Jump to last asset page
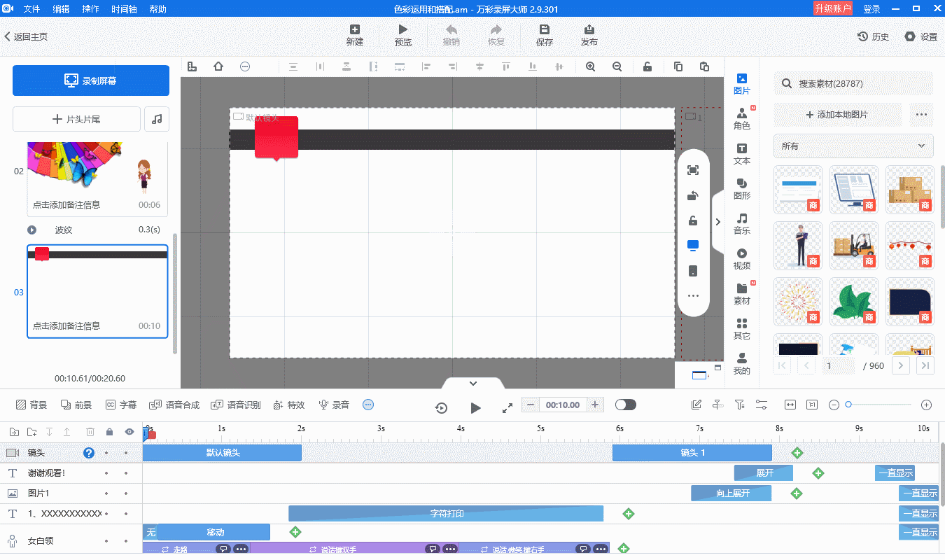This screenshot has width=945, height=560. click(x=925, y=365)
